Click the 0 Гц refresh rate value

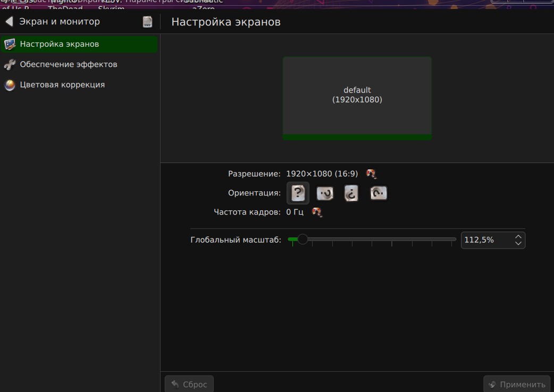tap(295, 212)
